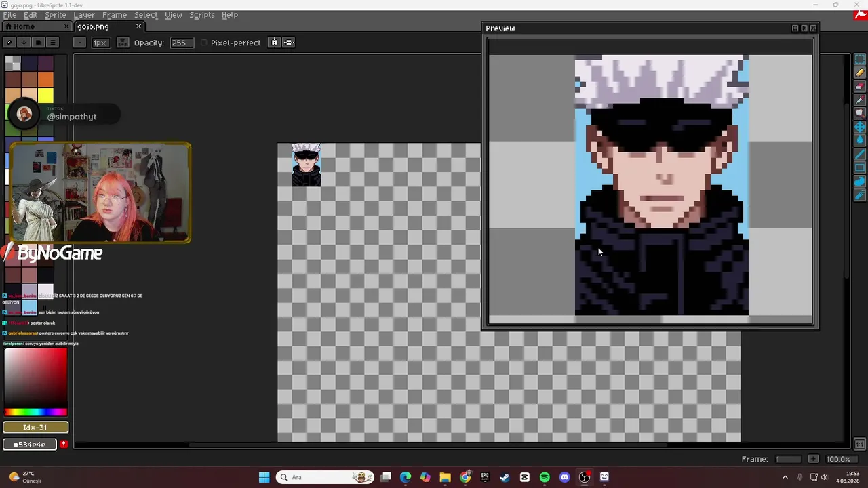Select the Paint Bucket tool
The width and height of the screenshot is (868, 488).
point(860,141)
